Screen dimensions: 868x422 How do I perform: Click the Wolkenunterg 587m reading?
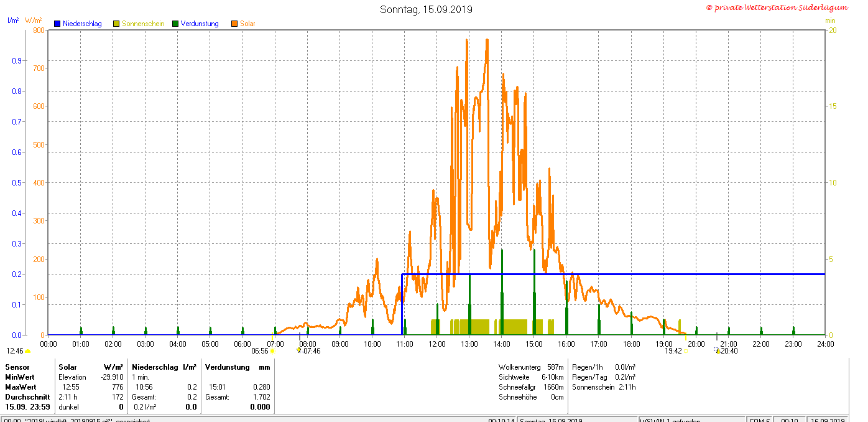coord(530,367)
